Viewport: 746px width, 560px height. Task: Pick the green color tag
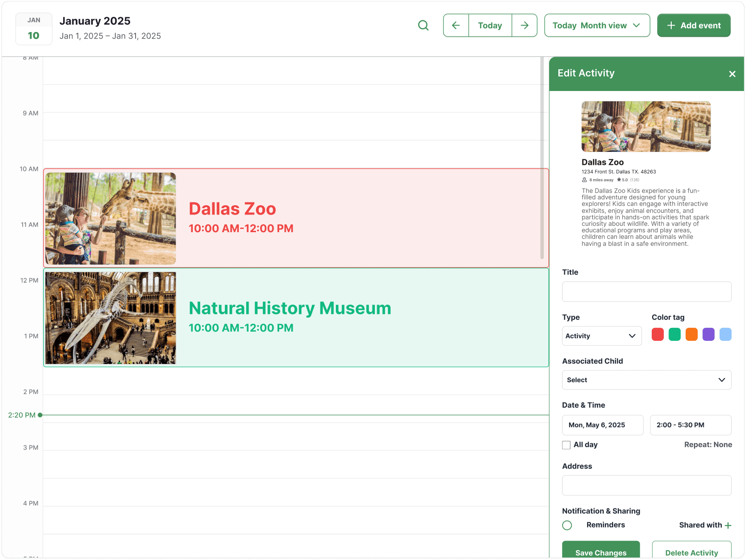(x=674, y=334)
